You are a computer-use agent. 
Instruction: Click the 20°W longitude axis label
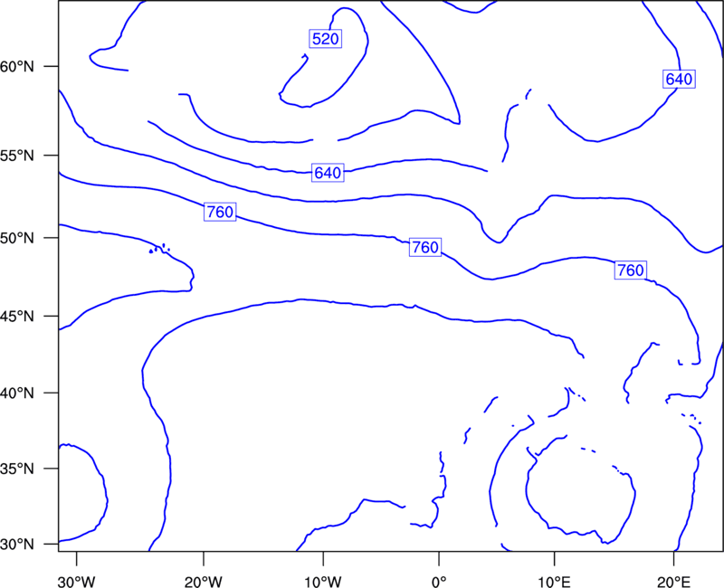[204, 582]
